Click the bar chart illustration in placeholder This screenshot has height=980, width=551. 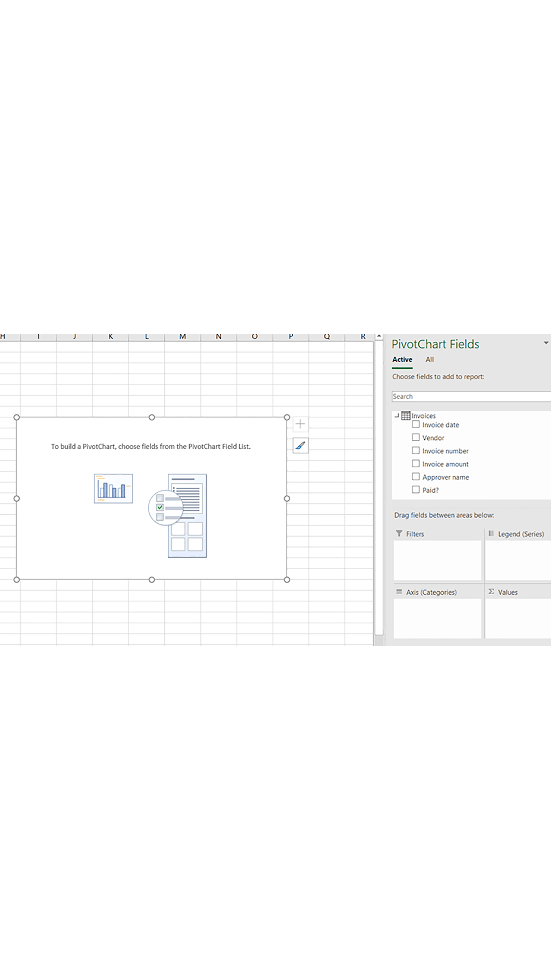tap(113, 489)
